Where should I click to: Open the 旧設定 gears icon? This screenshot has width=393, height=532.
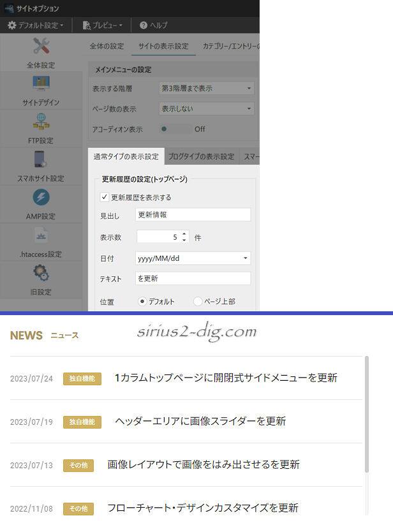[x=41, y=273]
